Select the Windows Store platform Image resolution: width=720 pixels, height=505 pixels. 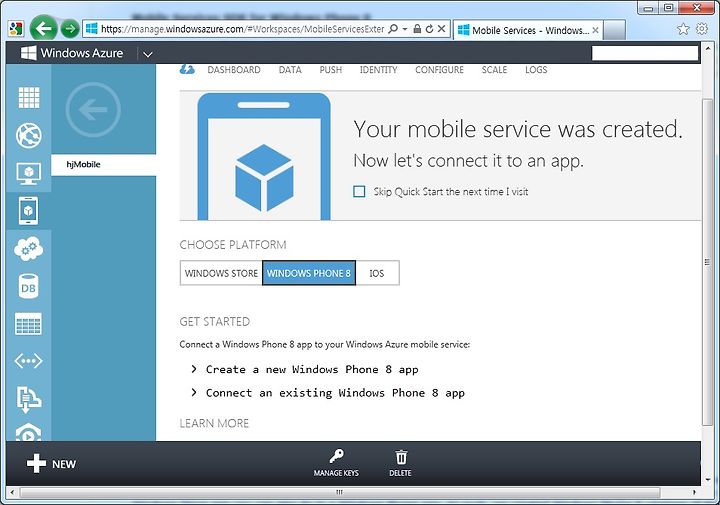[221, 273]
